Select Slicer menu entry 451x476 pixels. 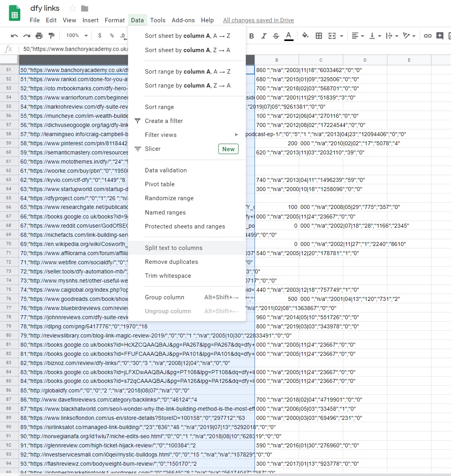(187, 149)
